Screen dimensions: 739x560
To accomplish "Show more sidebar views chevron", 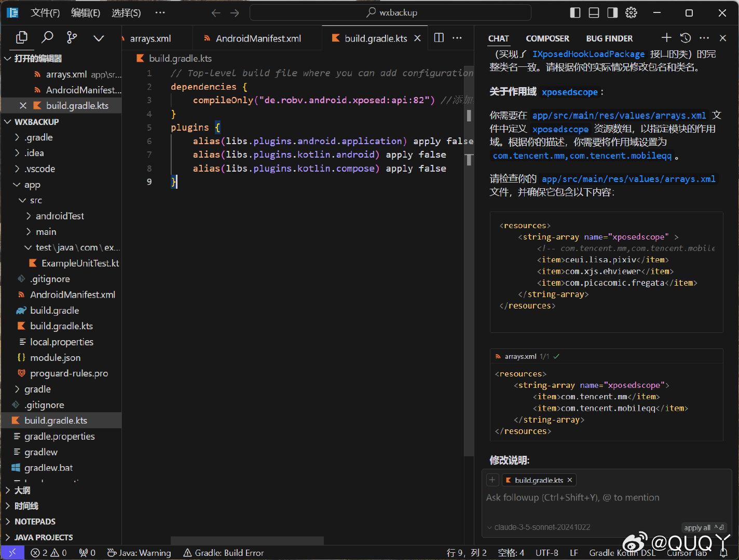I will [99, 38].
